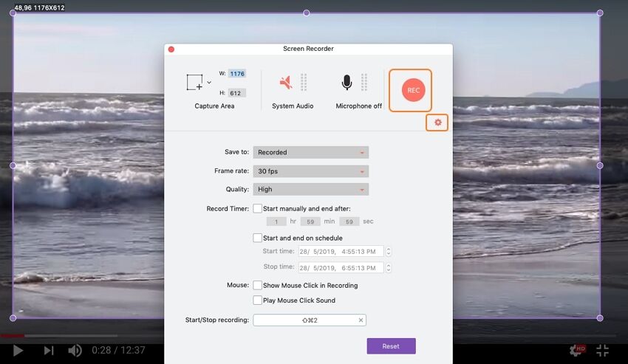Click the top-left capture selection handle
The image size is (628, 364).
pos(13,13)
